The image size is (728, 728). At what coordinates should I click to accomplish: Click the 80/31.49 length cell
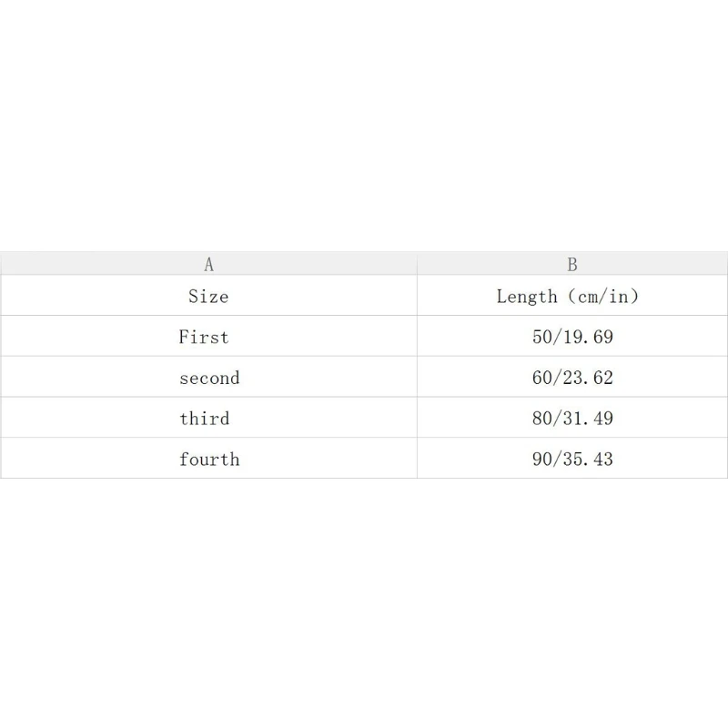pyautogui.click(x=572, y=419)
